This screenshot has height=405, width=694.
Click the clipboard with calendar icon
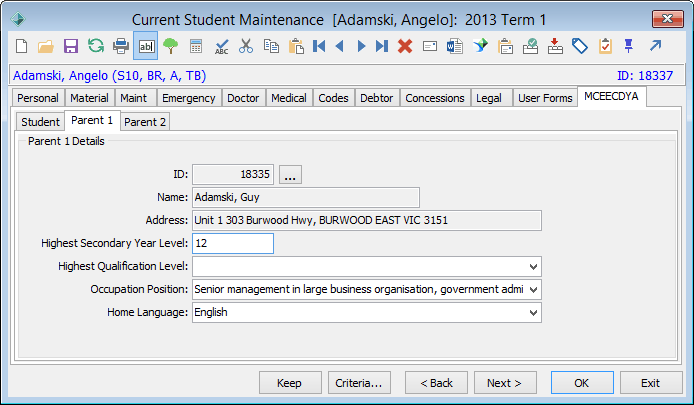(x=505, y=46)
